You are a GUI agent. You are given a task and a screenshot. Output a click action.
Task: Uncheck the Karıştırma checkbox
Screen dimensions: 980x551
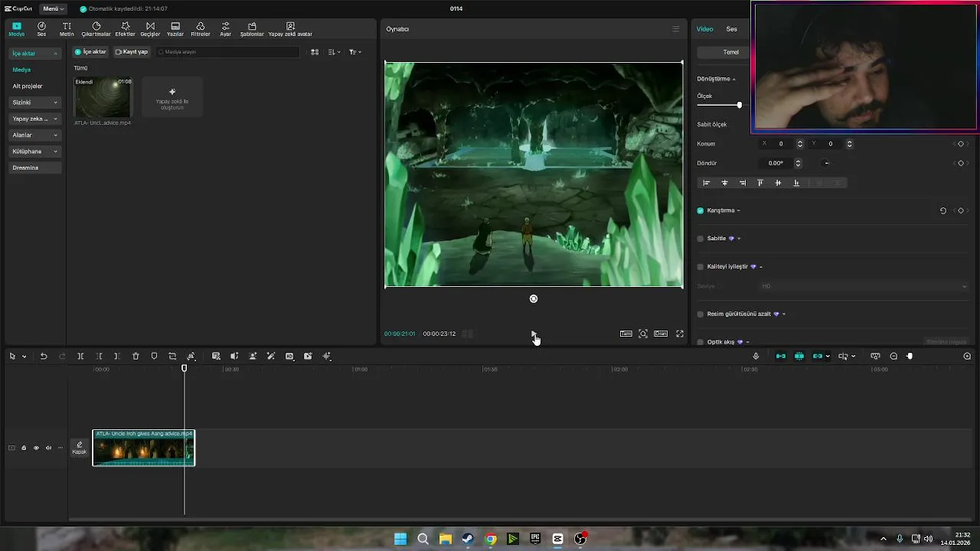[x=701, y=210]
